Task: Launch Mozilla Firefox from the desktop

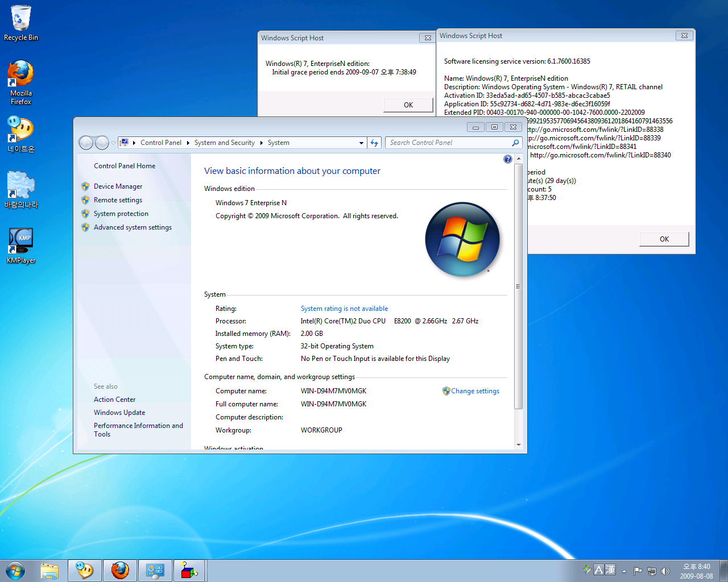Action: pyautogui.click(x=21, y=82)
